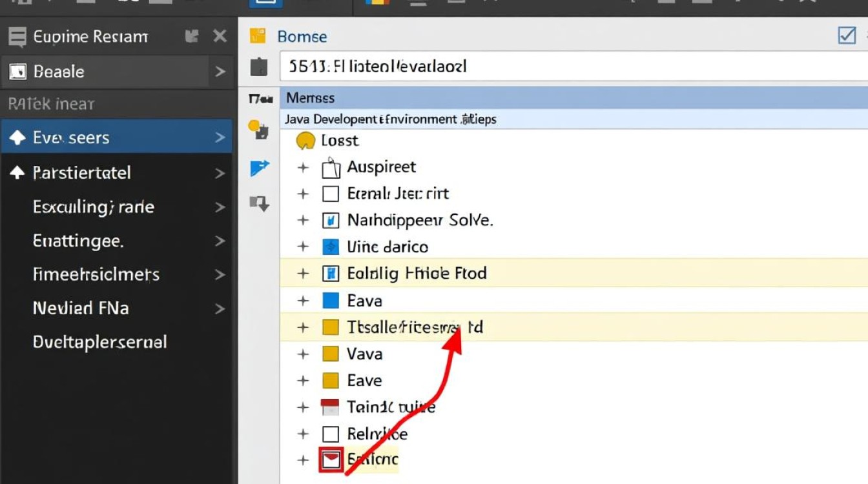Screen dimensions: 868x484
Task: Open the Beasle submenu arrow
Action: [220, 72]
